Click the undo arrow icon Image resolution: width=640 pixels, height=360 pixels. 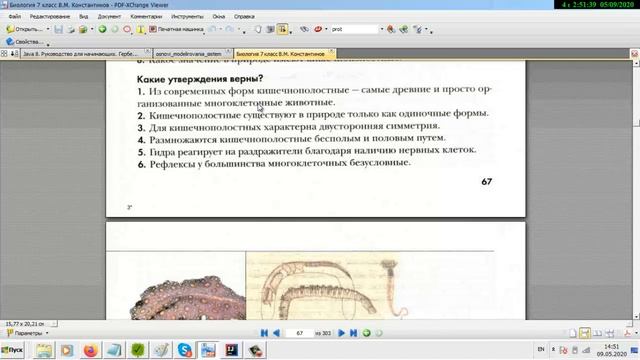(x=212, y=29)
